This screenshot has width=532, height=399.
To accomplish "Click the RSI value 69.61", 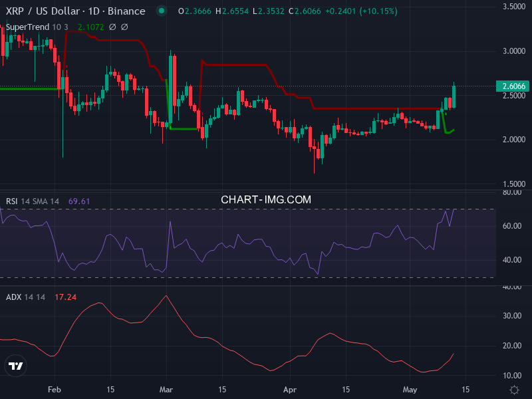I will point(79,201).
